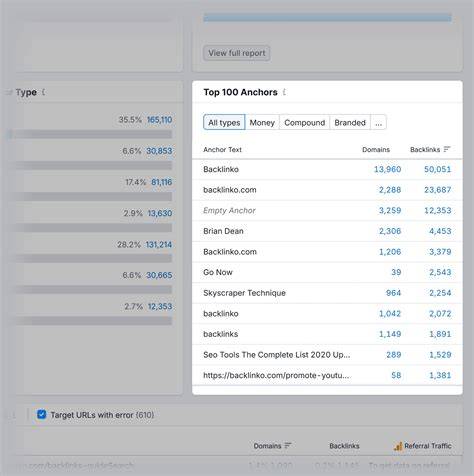
Task: Uncheck Target URLs with error checkbox
Action: (42, 414)
